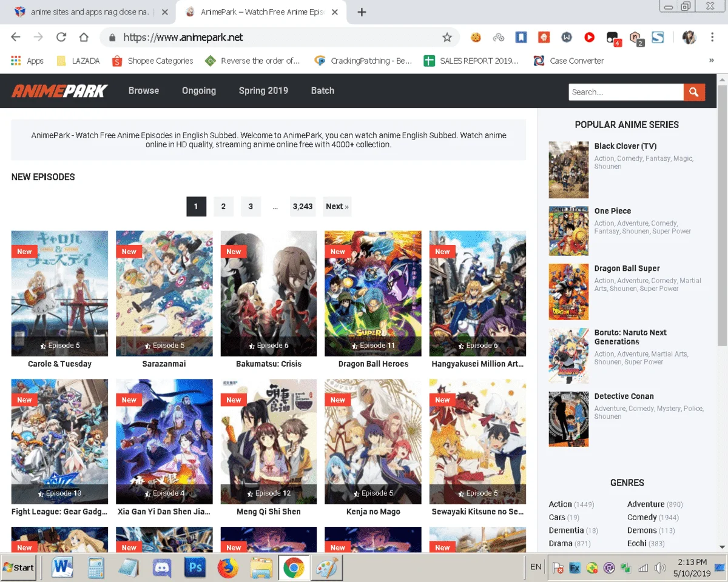Click the blue S extension icon
Viewport: 728px width, 582px height.
tap(658, 38)
